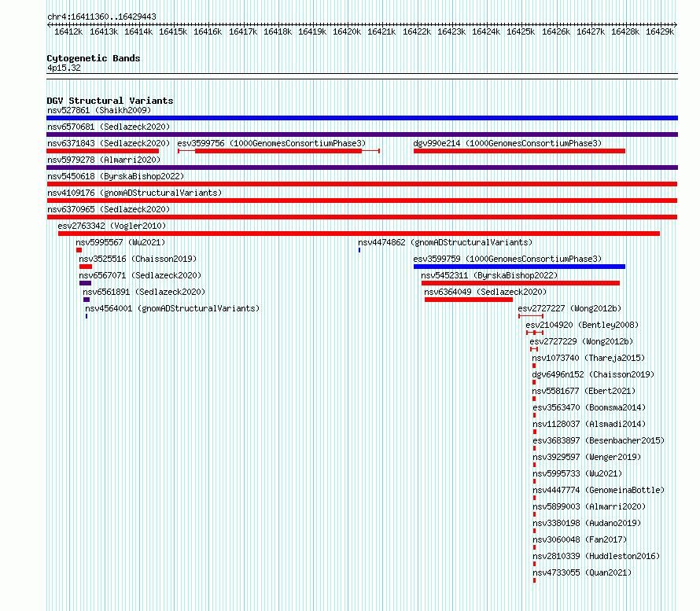Click nsv4564001 (gnomADStructuralVariants) label
The height and width of the screenshot is (611, 700).
[172, 308]
